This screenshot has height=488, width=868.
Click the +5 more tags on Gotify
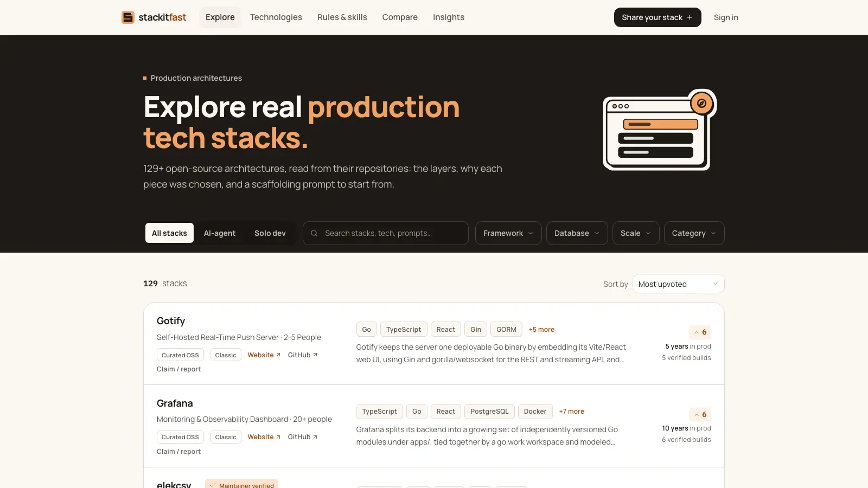(541, 330)
